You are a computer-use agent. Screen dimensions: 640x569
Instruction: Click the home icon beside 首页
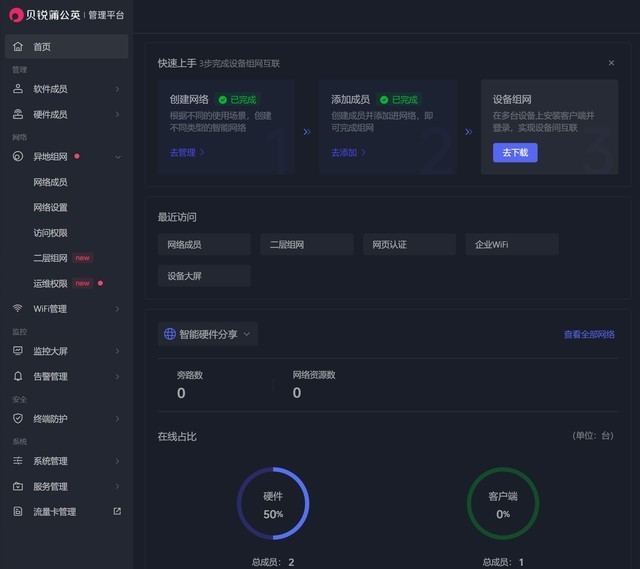click(18, 47)
